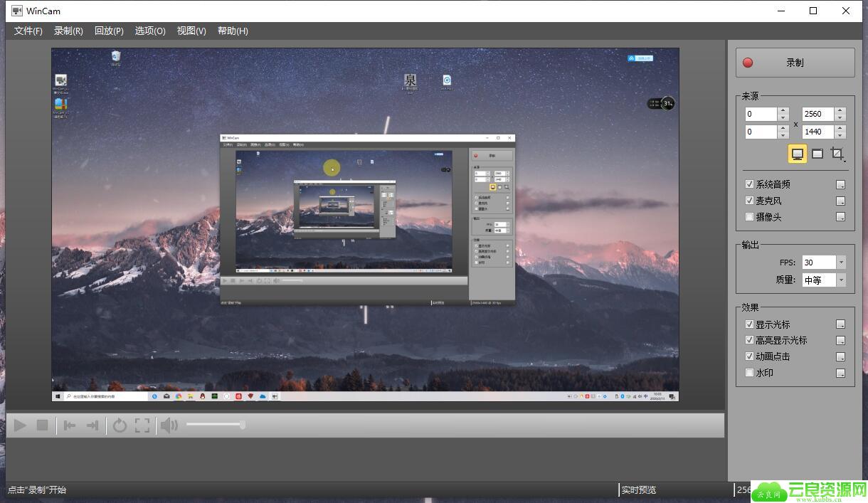Click 实时预览 status bar text
This screenshot has width=868, height=503.
click(x=638, y=490)
